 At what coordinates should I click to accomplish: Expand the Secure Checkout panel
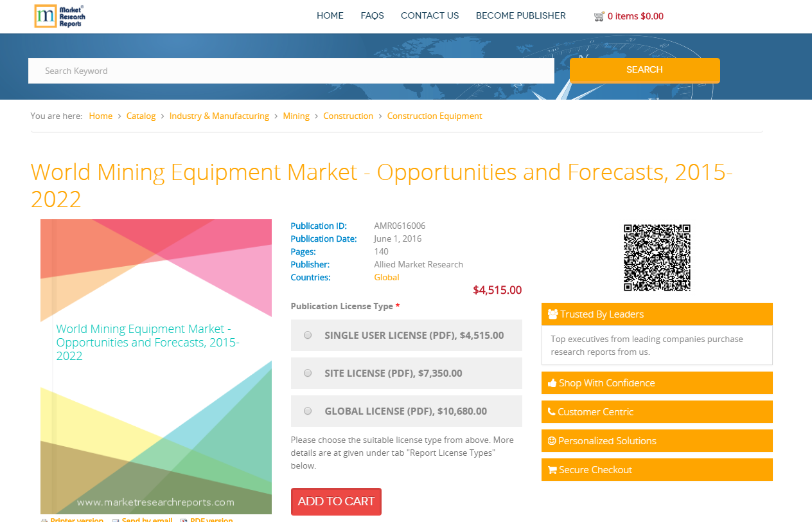click(x=657, y=470)
